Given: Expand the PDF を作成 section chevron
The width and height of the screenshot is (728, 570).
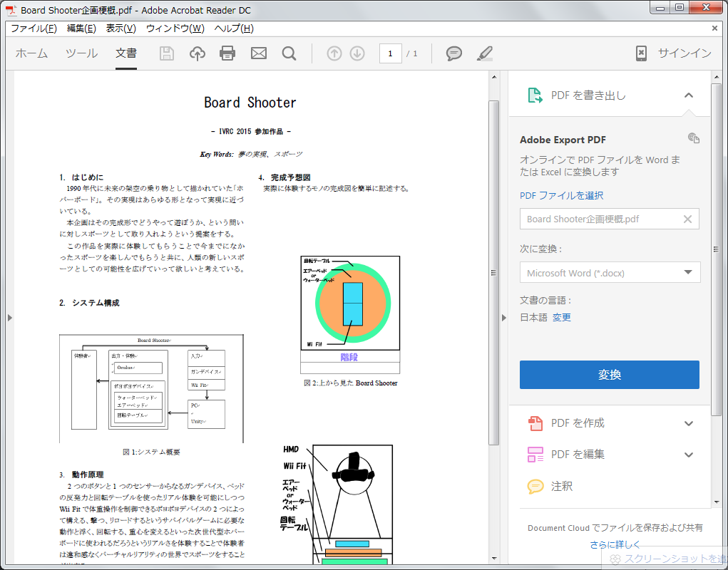Looking at the screenshot, I should (x=689, y=423).
